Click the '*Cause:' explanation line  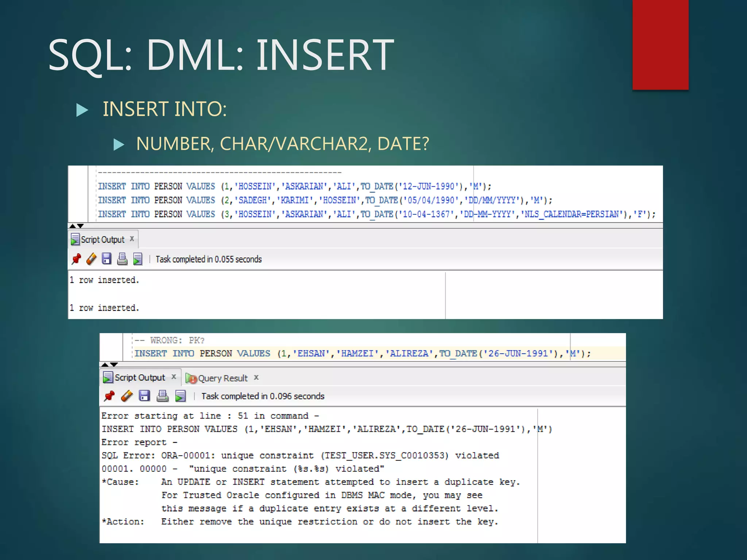311,482
